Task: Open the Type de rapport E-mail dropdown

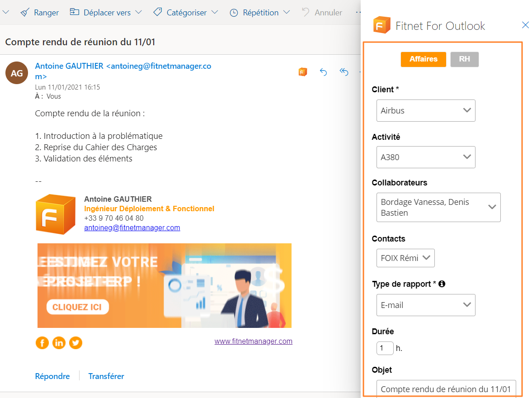Action: pyautogui.click(x=425, y=305)
